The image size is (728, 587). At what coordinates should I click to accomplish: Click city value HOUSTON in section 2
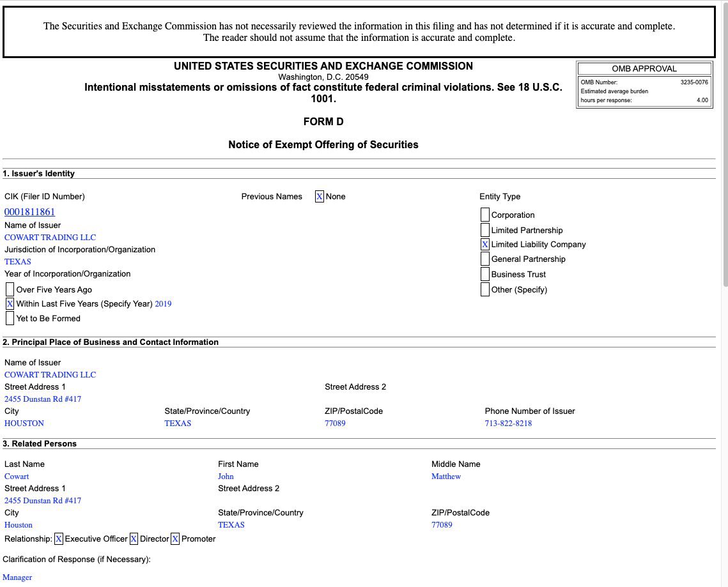point(24,423)
